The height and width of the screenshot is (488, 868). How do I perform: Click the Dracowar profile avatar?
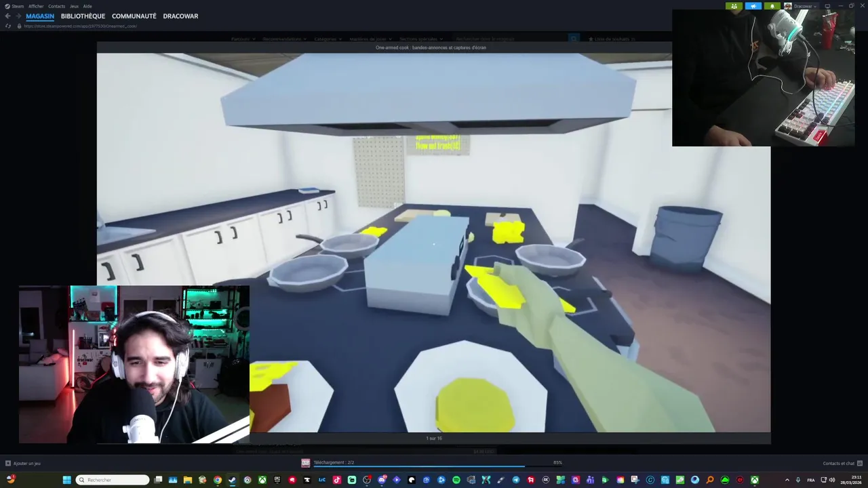click(x=788, y=6)
